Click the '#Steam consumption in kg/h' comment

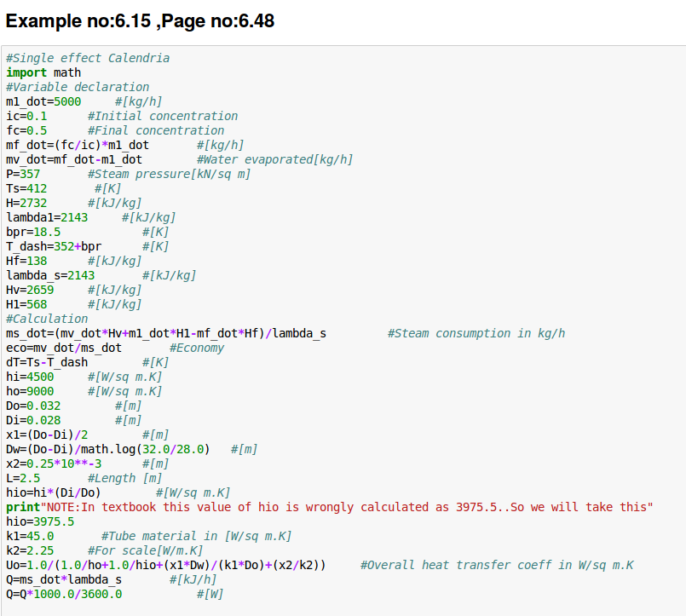tap(476, 333)
